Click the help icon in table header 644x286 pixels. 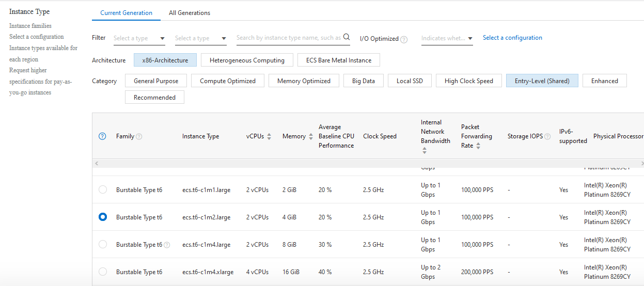click(102, 136)
